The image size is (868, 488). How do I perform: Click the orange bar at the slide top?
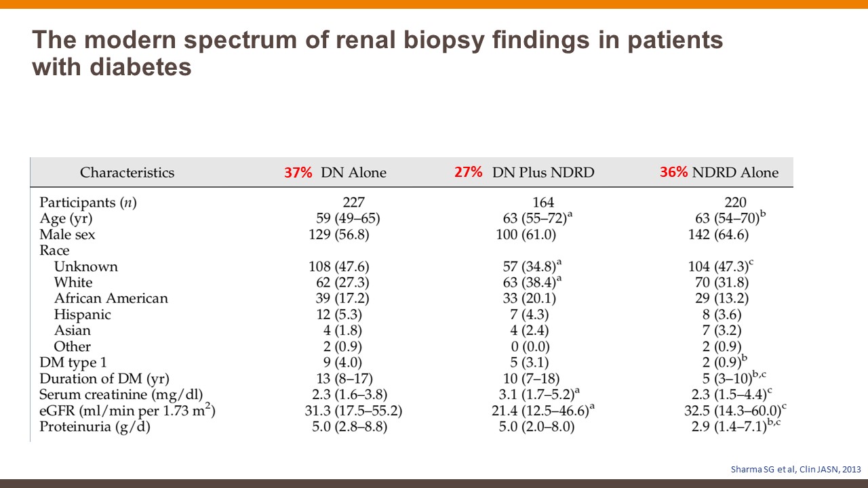coord(434,4)
